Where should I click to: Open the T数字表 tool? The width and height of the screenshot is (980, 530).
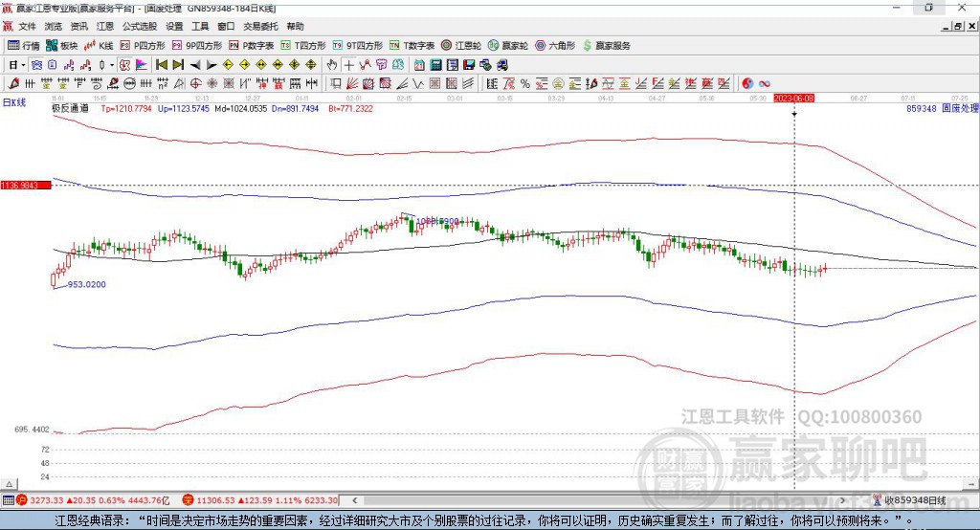pyautogui.click(x=412, y=46)
